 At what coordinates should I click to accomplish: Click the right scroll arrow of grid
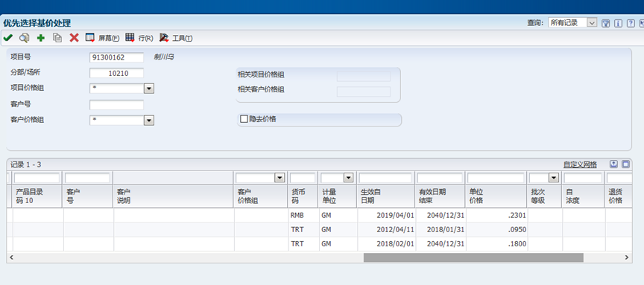627,257
